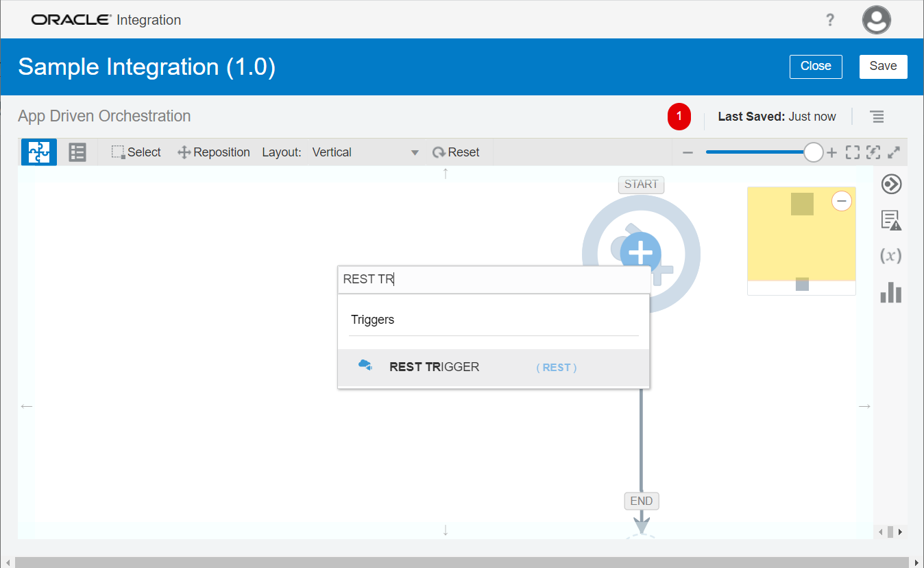Click the App Driven Orchestration heading

point(104,116)
